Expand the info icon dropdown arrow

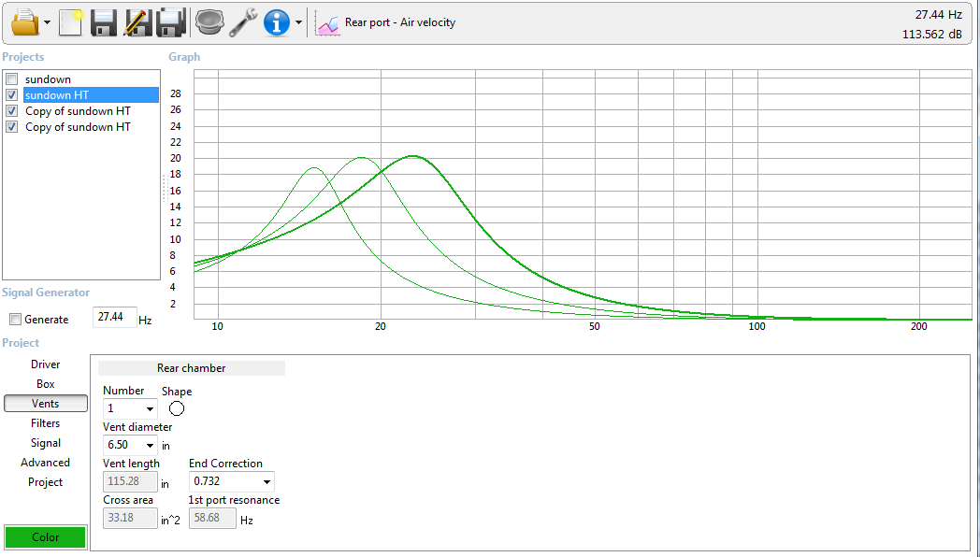(x=298, y=23)
